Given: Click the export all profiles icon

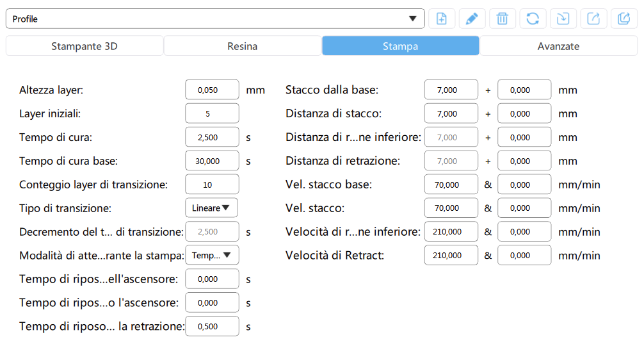Looking at the screenshot, I should point(624,19).
